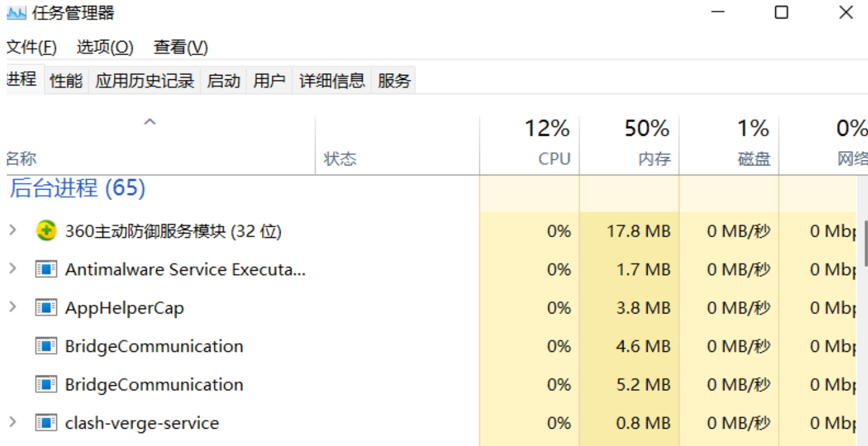Screen dimensions: 868x446
Task: Open the 查看(V) menu
Action: click(x=181, y=47)
